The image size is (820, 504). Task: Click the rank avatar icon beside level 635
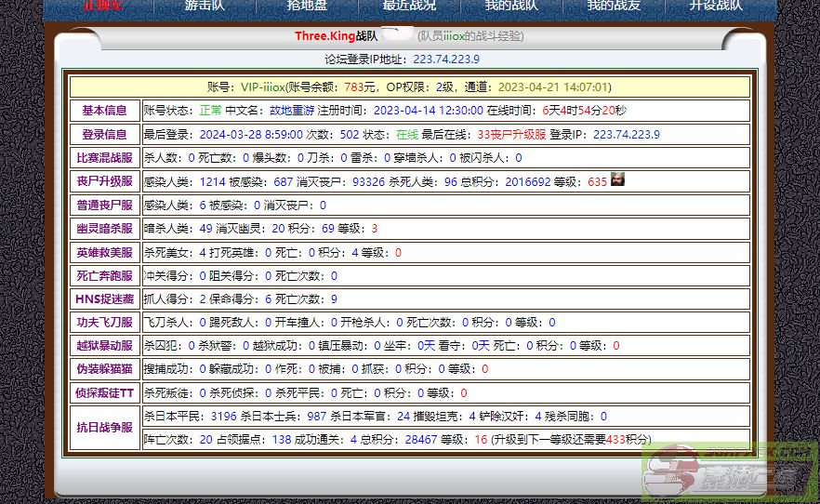617,179
